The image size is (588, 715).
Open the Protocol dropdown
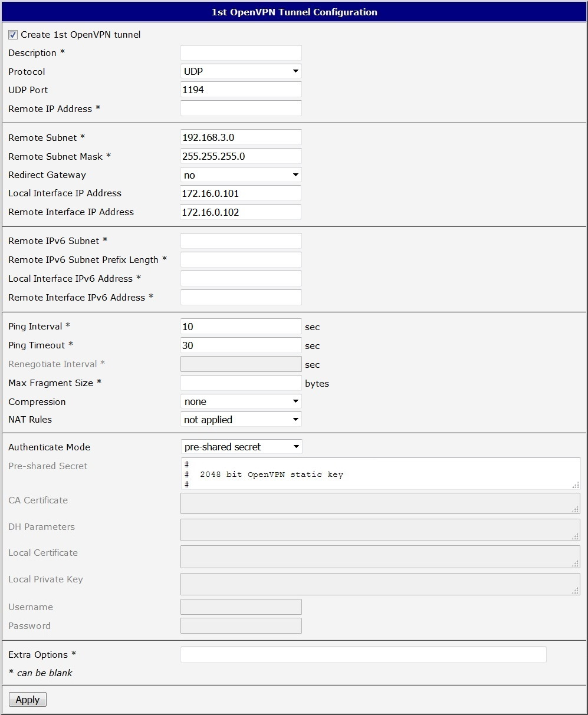(241, 71)
